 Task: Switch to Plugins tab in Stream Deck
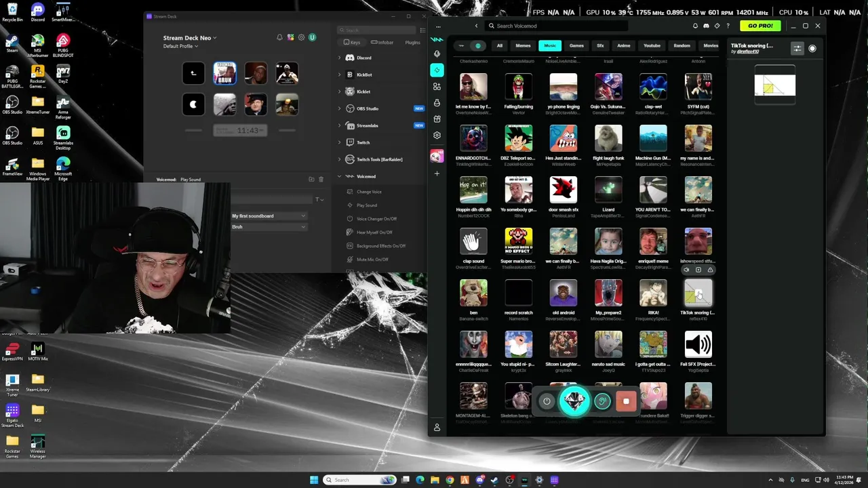pos(412,43)
